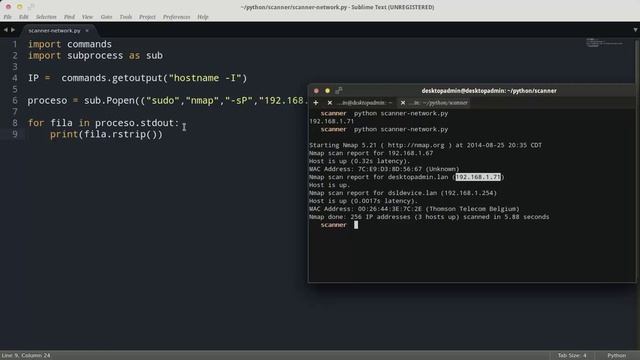The image size is (640, 360).
Task: Open the Preferences menu
Action: click(176, 17)
